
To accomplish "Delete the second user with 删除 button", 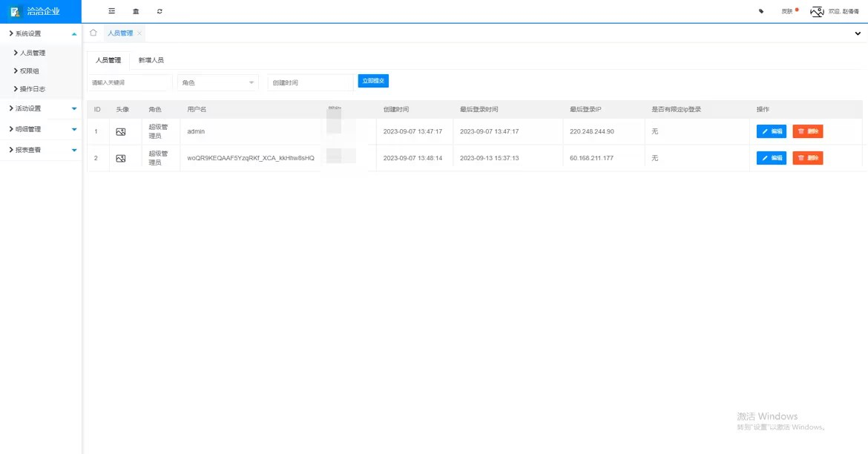I will coord(807,158).
